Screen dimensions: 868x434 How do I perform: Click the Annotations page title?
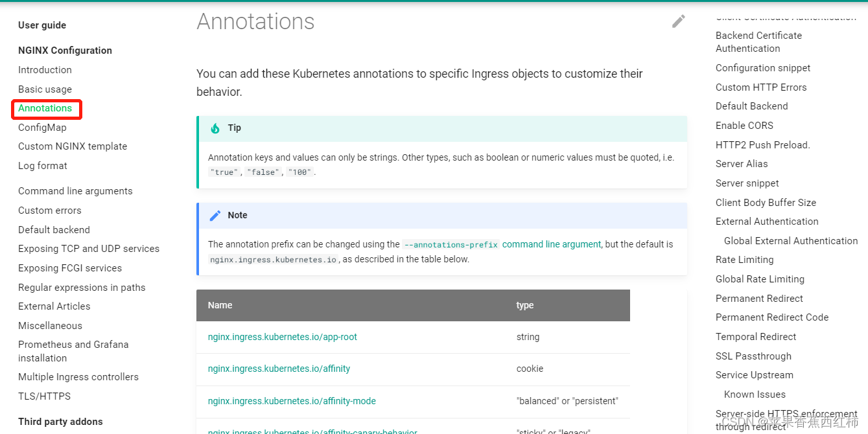[x=255, y=21]
